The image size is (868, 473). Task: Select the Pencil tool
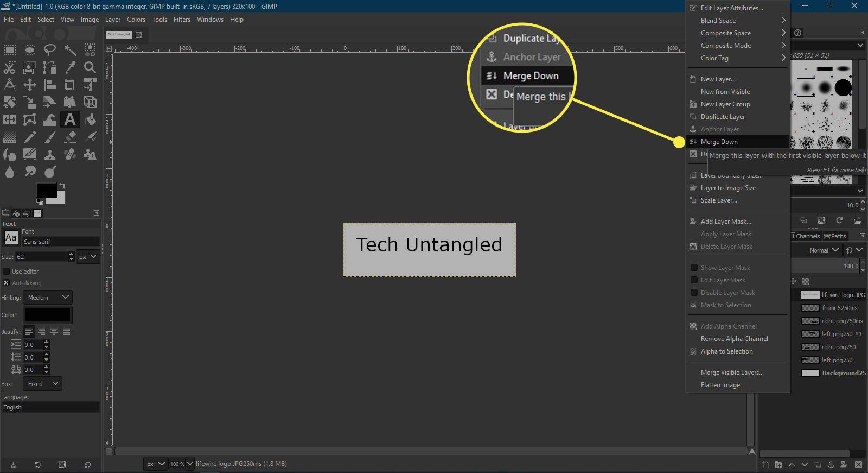point(30,137)
